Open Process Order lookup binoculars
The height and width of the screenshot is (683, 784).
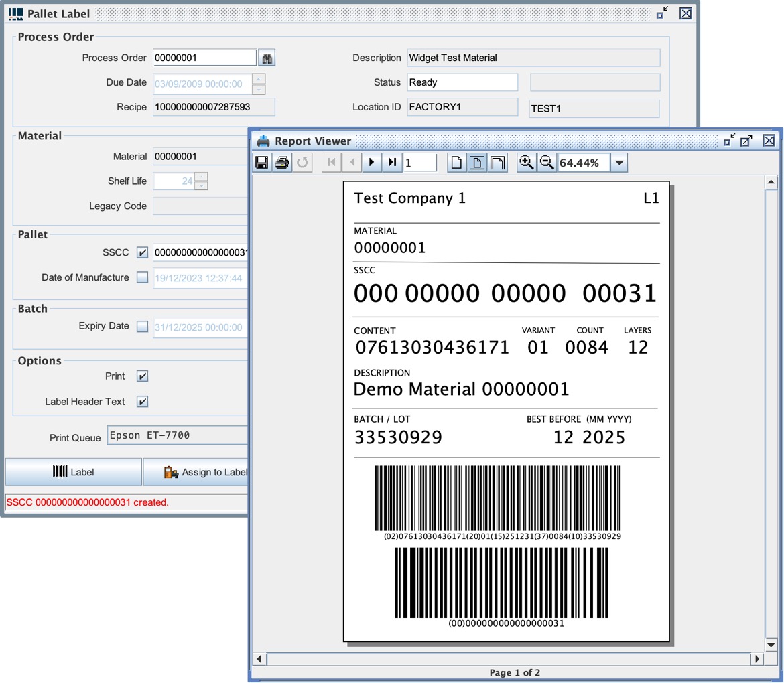(x=267, y=58)
